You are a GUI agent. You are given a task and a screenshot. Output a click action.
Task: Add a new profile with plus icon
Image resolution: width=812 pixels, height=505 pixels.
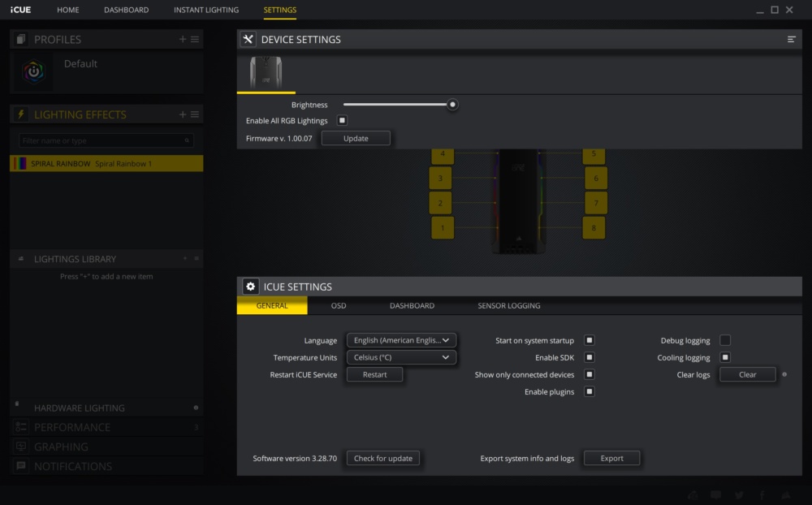click(182, 39)
